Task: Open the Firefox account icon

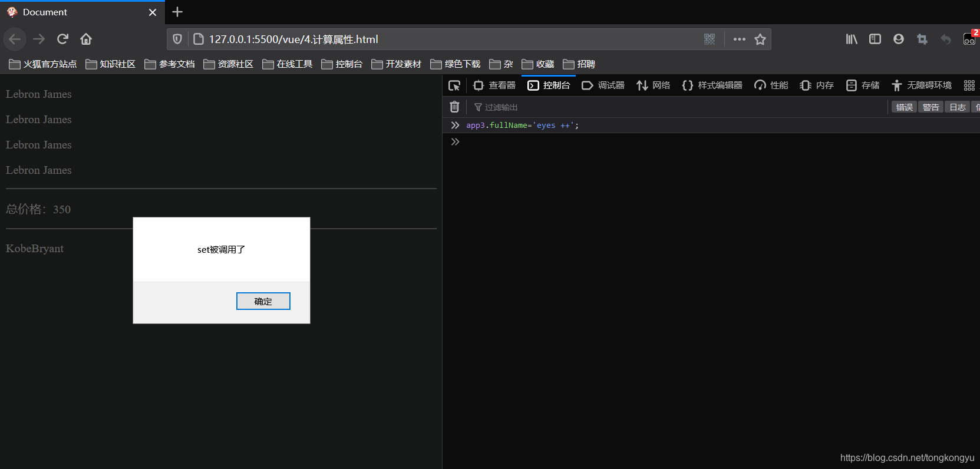Action: pos(899,39)
